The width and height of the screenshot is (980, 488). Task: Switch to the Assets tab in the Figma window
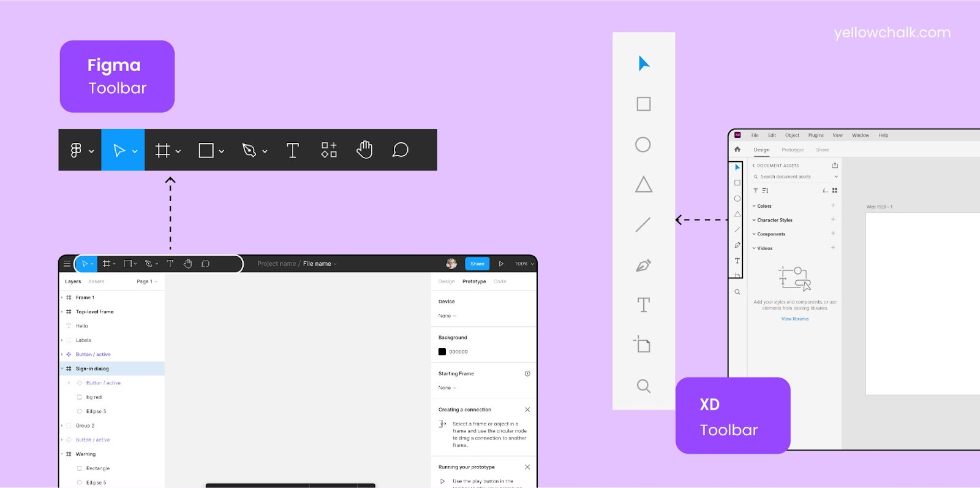pyautogui.click(x=96, y=281)
